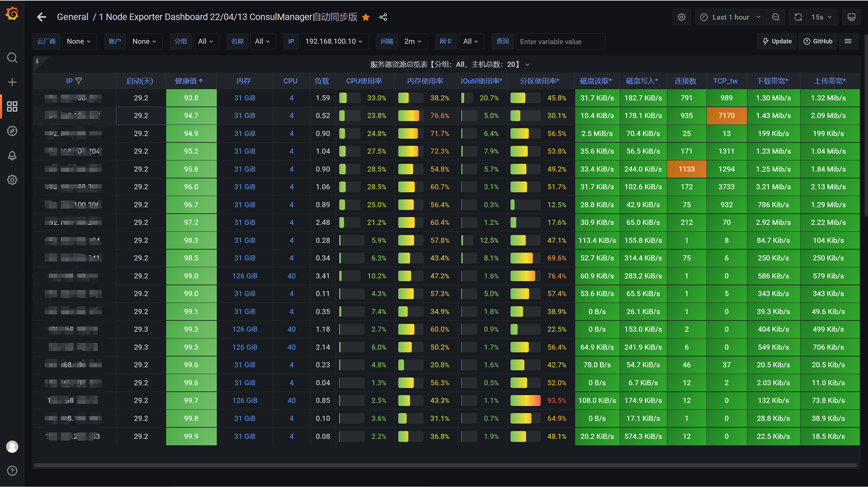Open the 分组 All dropdown
The height and width of the screenshot is (487, 868).
[x=206, y=41]
